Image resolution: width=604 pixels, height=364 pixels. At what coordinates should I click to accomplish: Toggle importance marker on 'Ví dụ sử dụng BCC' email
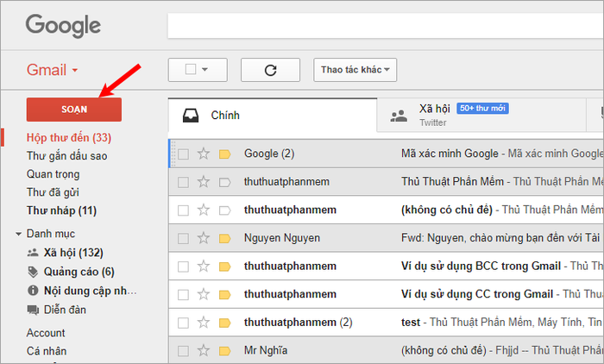[x=224, y=267]
